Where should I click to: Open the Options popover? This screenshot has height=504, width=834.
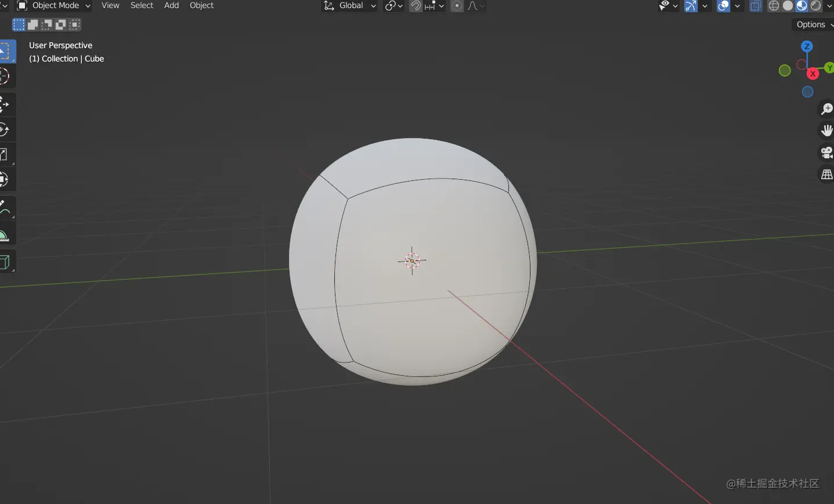tap(813, 24)
